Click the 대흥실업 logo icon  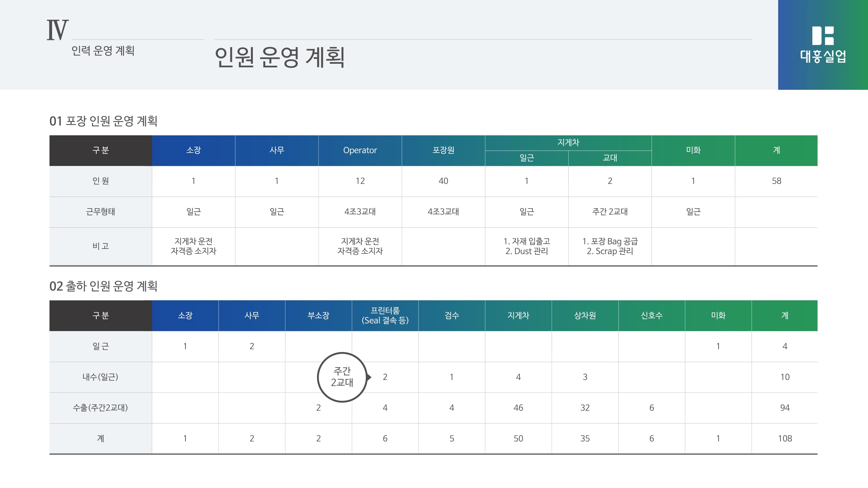(x=822, y=36)
